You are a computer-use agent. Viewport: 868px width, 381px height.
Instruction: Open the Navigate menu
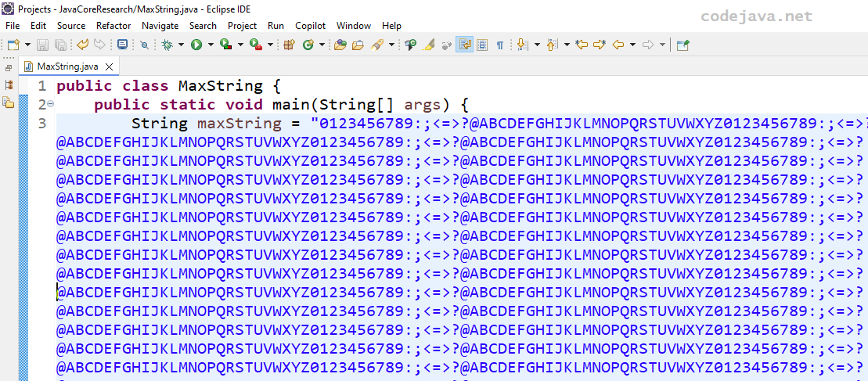pyautogui.click(x=160, y=26)
